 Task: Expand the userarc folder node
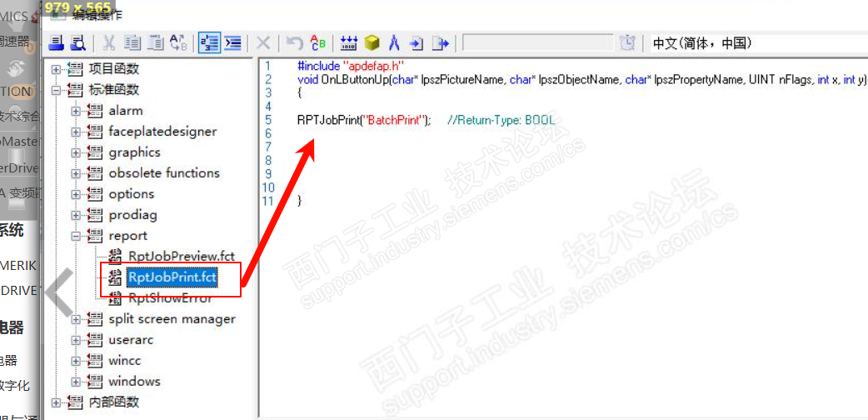pyautogui.click(x=76, y=340)
